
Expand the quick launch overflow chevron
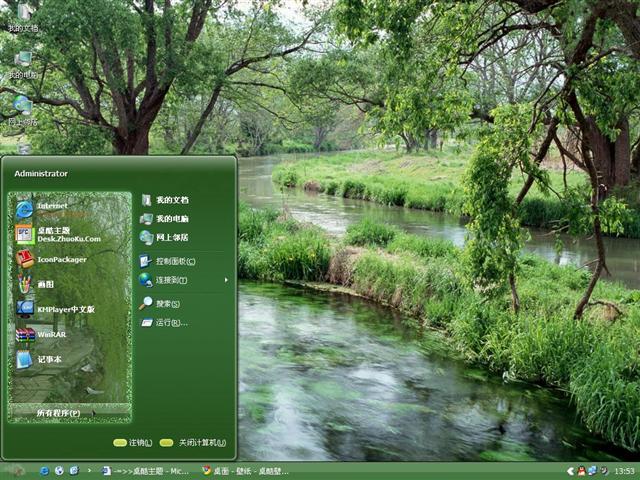pyautogui.click(x=89, y=471)
